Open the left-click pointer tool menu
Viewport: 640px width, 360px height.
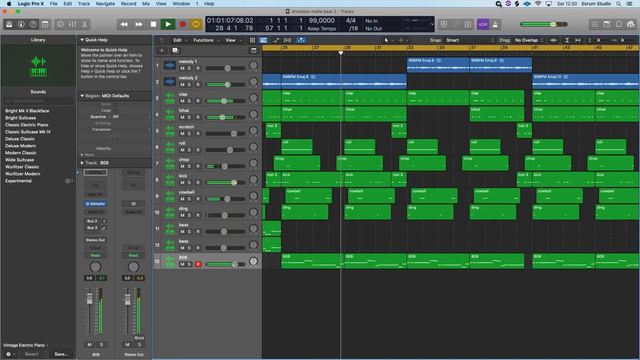[387, 40]
